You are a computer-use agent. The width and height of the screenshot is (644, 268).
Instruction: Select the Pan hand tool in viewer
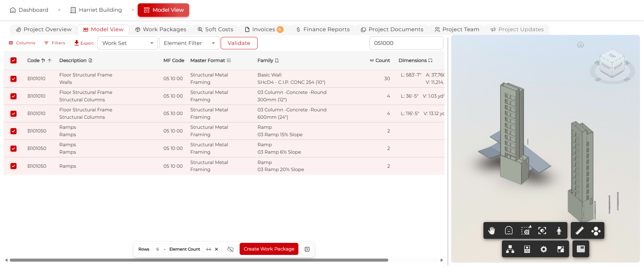[491, 231]
